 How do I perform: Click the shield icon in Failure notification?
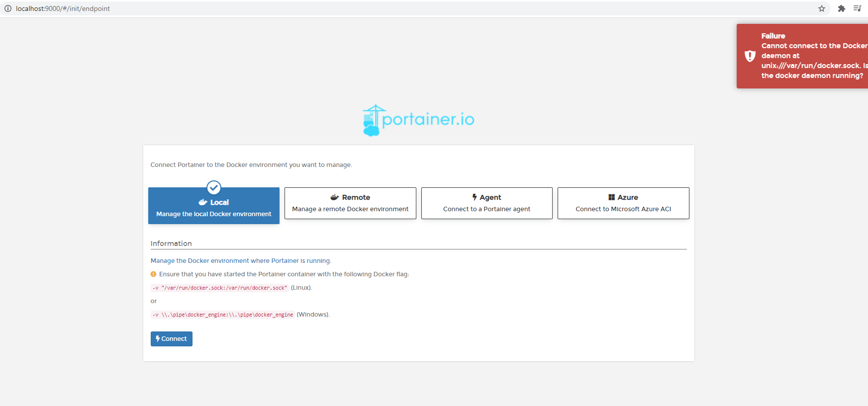(750, 56)
